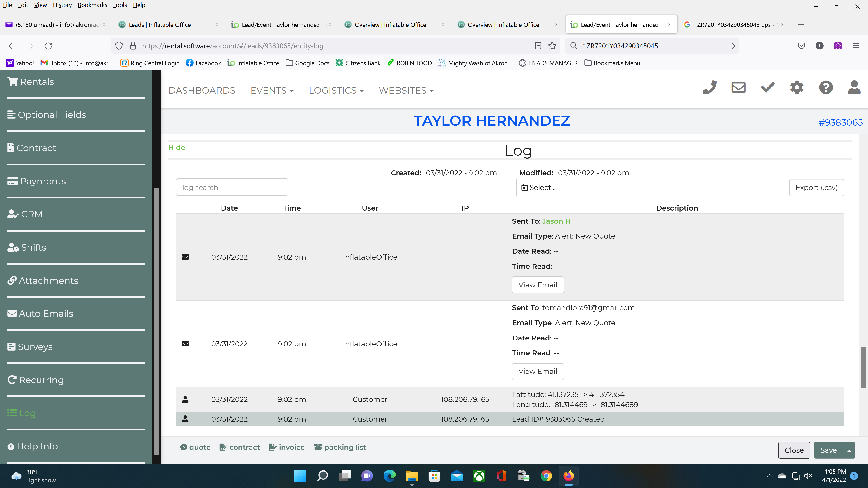The height and width of the screenshot is (488, 868).
Task: Hide the Log section
Action: (177, 148)
